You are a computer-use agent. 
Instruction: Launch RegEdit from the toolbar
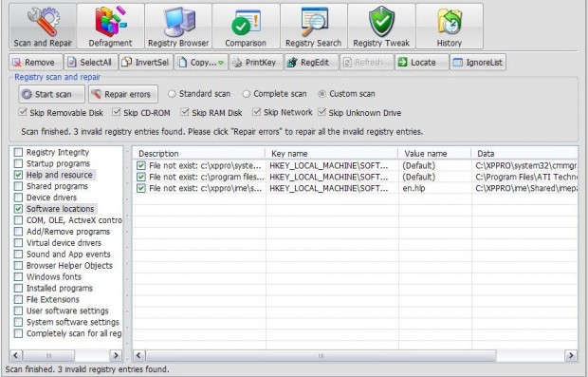tap(311, 63)
